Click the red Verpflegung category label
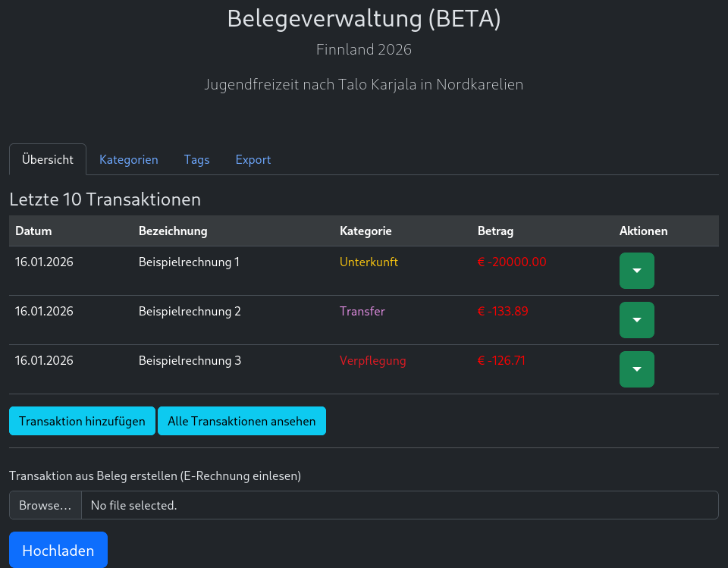 tap(372, 361)
